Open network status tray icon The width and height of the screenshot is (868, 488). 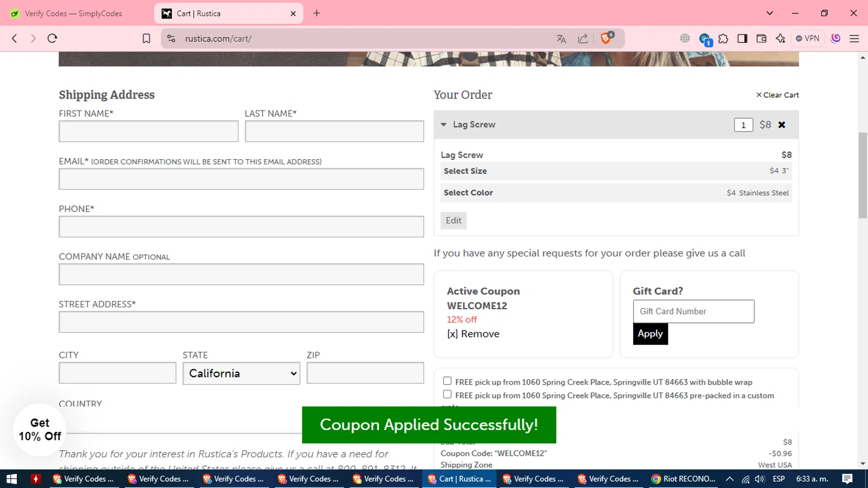coord(746,479)
